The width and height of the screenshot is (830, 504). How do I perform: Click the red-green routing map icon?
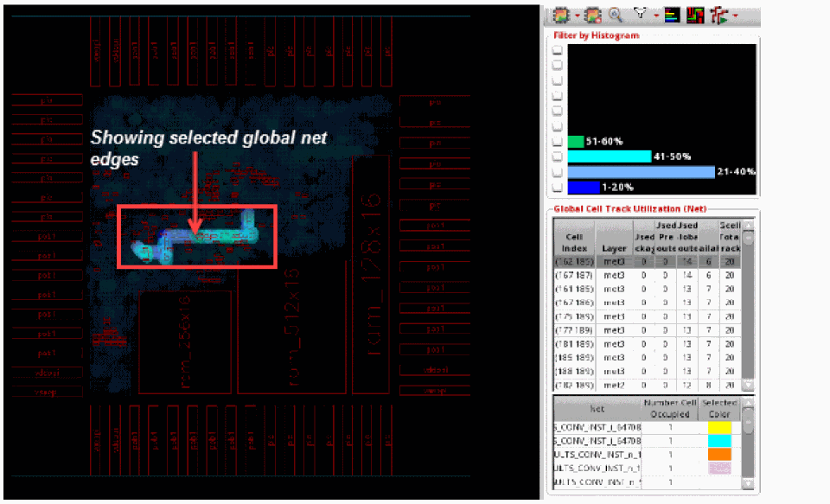click(x=694, y=15)
